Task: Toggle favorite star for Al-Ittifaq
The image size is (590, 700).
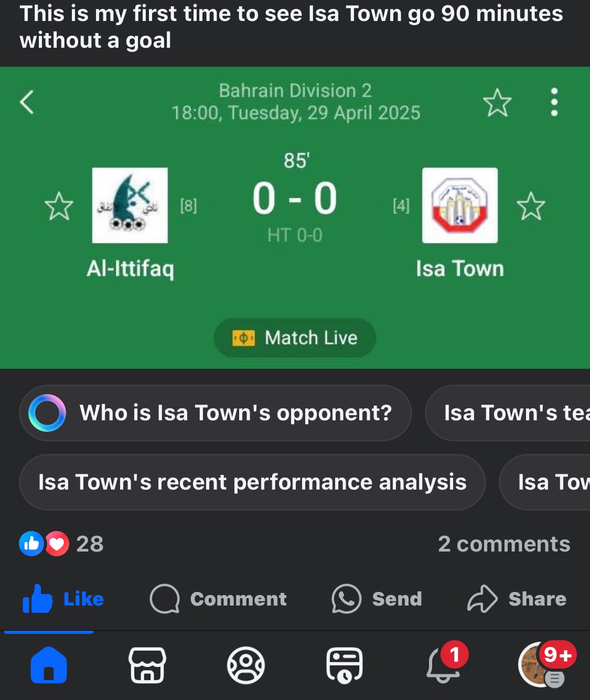Action: click(x=59, y=206)
